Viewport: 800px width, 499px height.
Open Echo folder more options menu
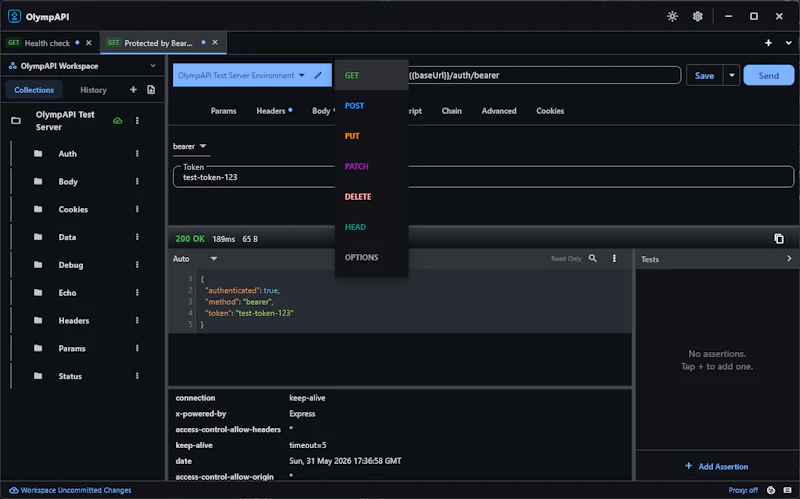137,292
